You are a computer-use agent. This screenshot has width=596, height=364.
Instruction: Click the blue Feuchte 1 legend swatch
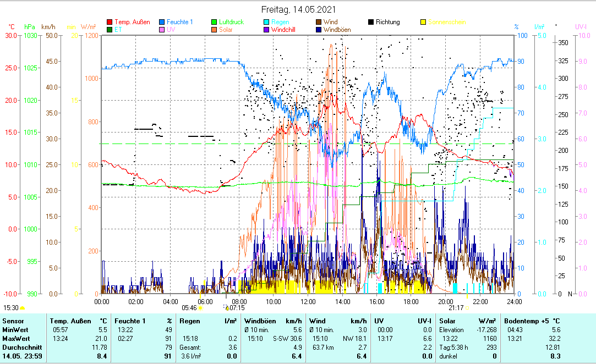162,22
